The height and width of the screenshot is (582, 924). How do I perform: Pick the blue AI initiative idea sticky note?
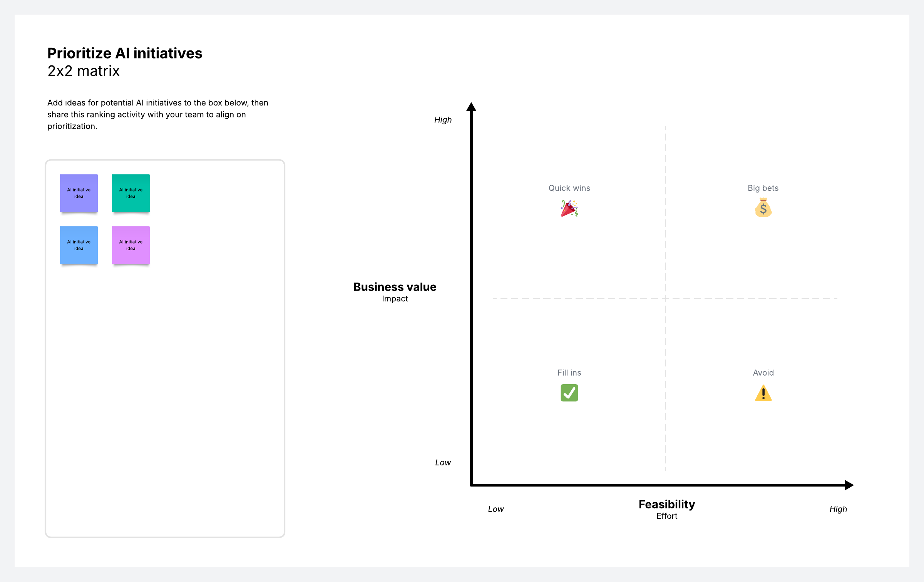pos(79,245)
